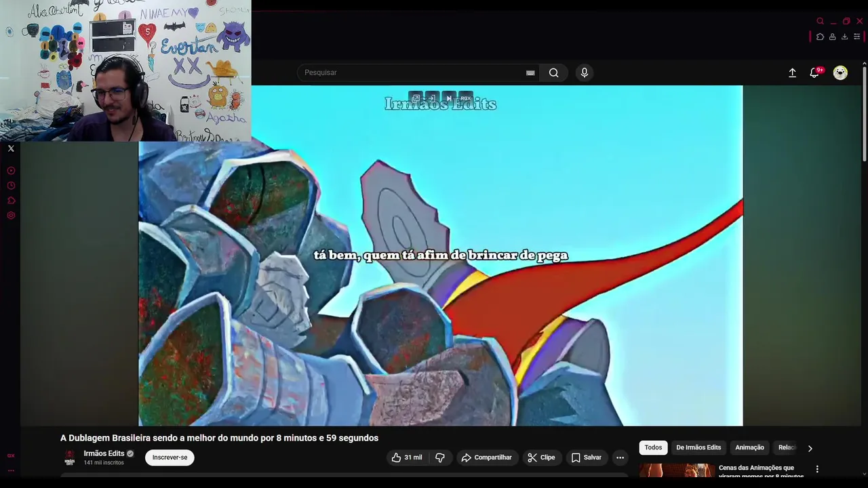Open menu for Cenas das Animações video
868x488 pixels.
[x=817, y=469]
